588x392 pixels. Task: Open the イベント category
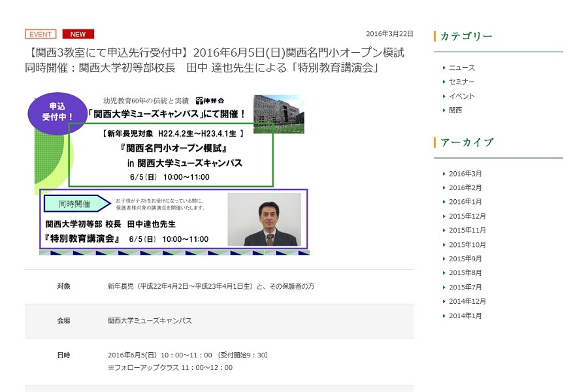pyautogui.click(x=463, y=95)
